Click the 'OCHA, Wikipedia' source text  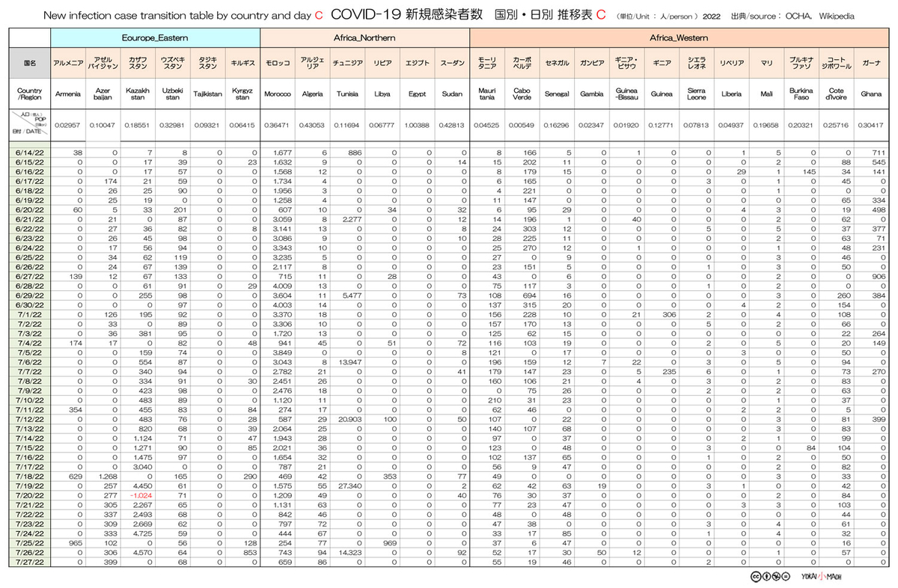click(822, 15)
